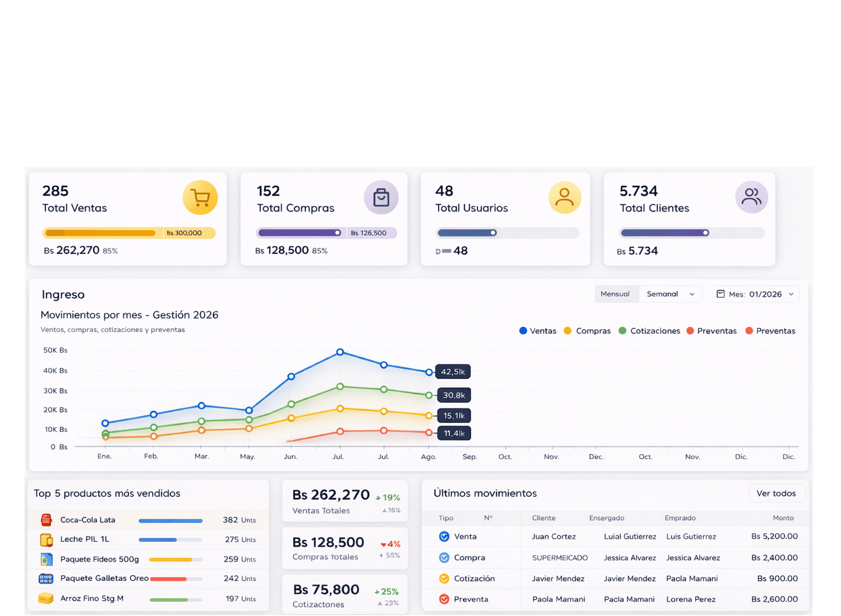The height and width of the screenshot is (616, 841).
Task: Open the Mes: 01/2026 date selector
Action: [755, 294]
